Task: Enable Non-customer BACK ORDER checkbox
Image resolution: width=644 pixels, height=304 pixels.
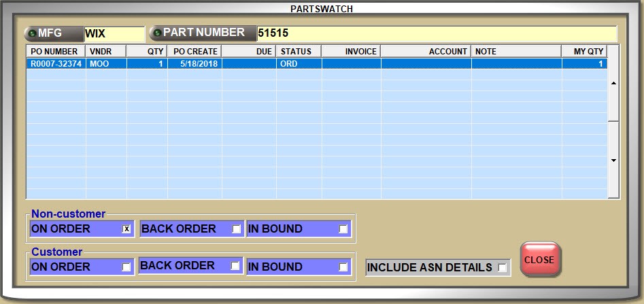Action: (236, 229)
